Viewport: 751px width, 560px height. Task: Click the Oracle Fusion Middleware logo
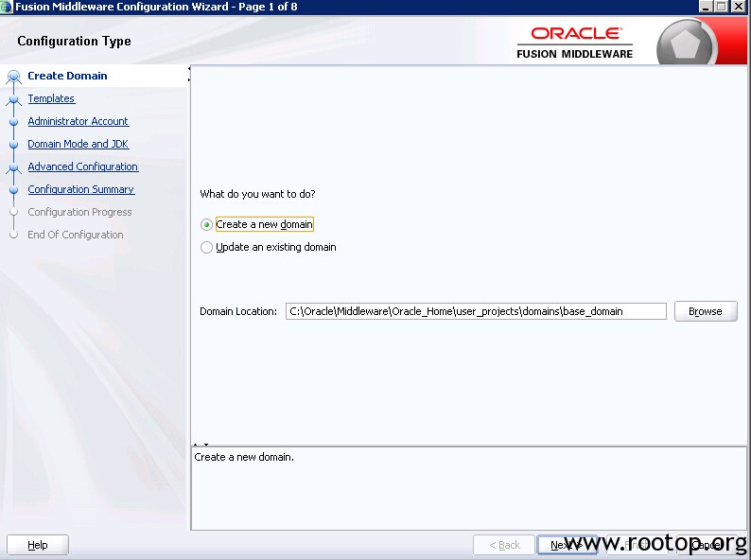575,43
